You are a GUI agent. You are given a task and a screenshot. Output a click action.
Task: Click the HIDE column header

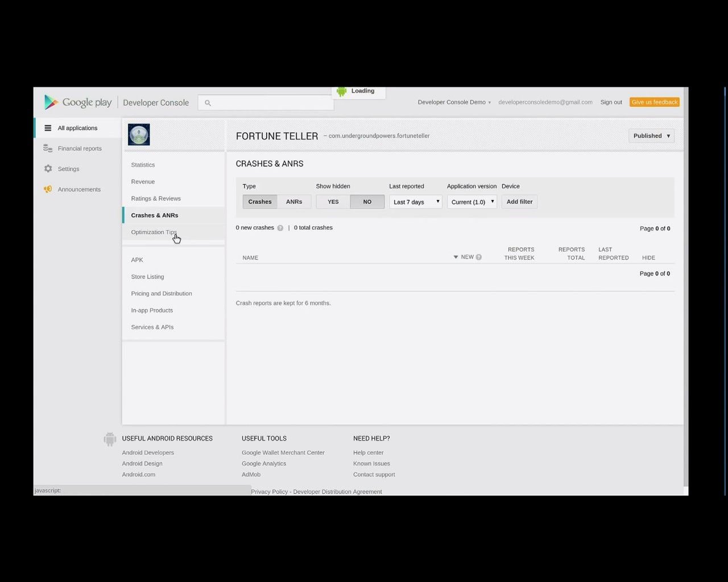tap(648, 258)
